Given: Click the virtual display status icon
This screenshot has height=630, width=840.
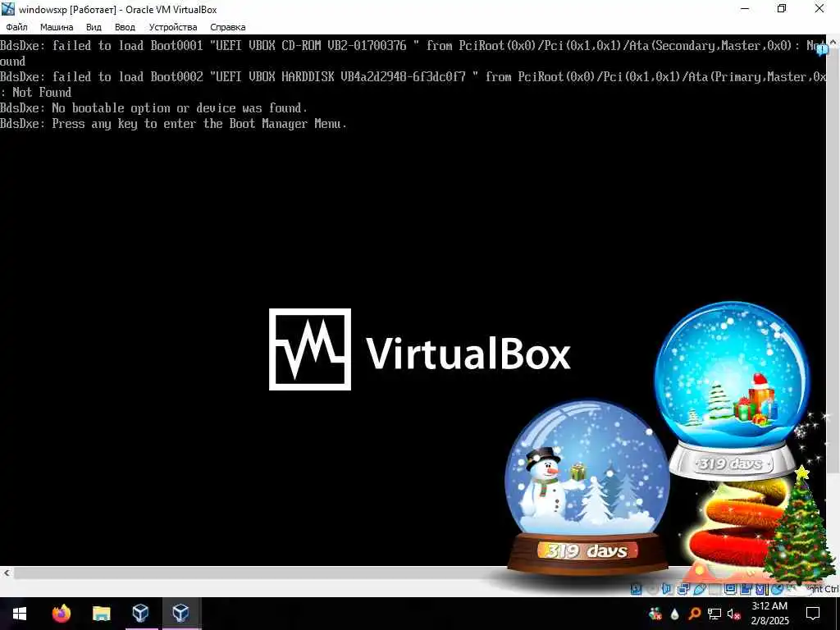Looking at the screenshot, I should [730, 589].
